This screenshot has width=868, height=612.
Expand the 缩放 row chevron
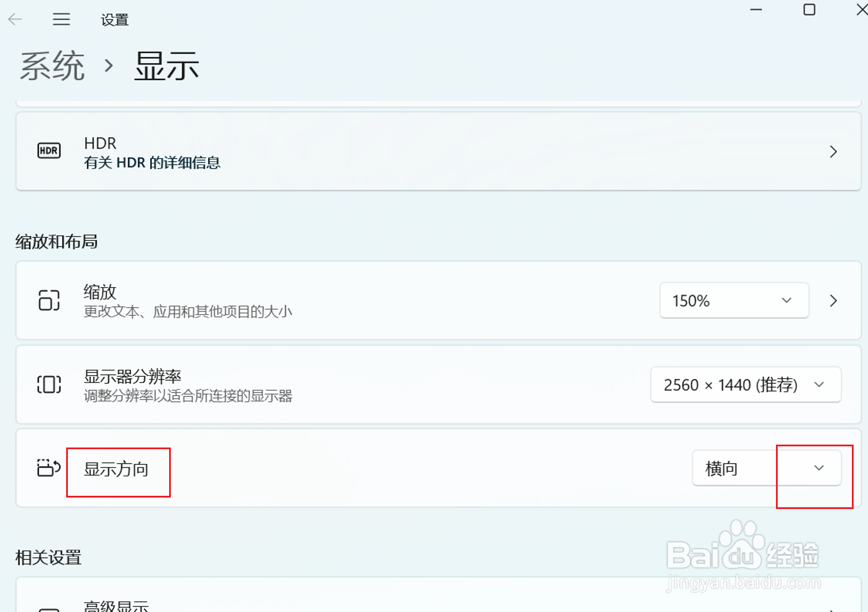click(x=833, y=300)
